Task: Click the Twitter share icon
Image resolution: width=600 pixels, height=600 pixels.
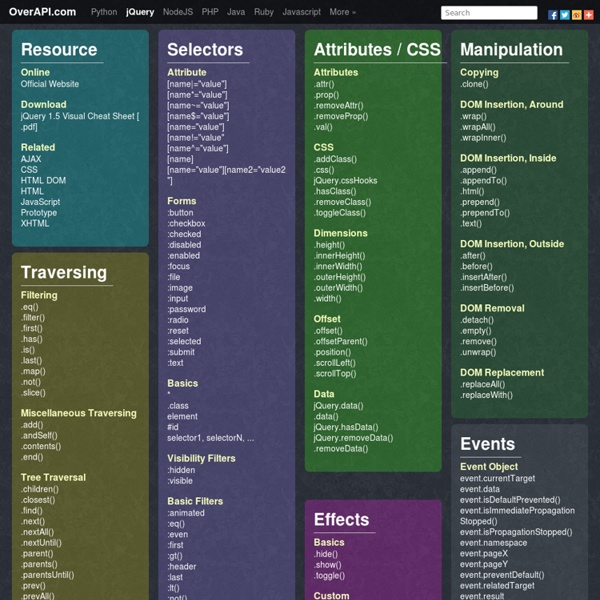Action: point(564,15)
